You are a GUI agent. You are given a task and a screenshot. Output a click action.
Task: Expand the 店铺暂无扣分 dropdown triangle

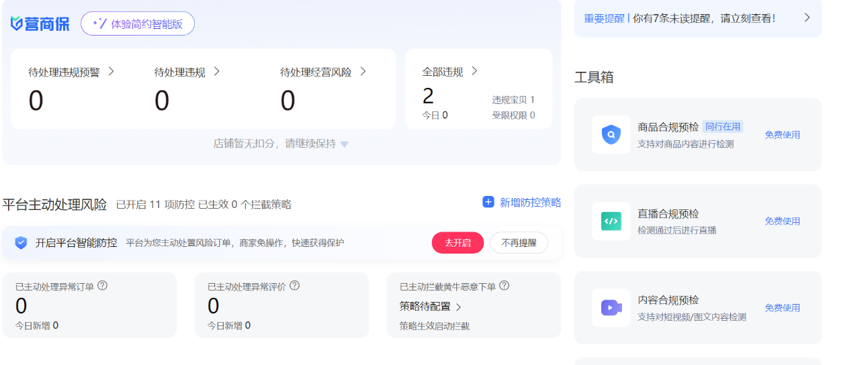point(345,144)
